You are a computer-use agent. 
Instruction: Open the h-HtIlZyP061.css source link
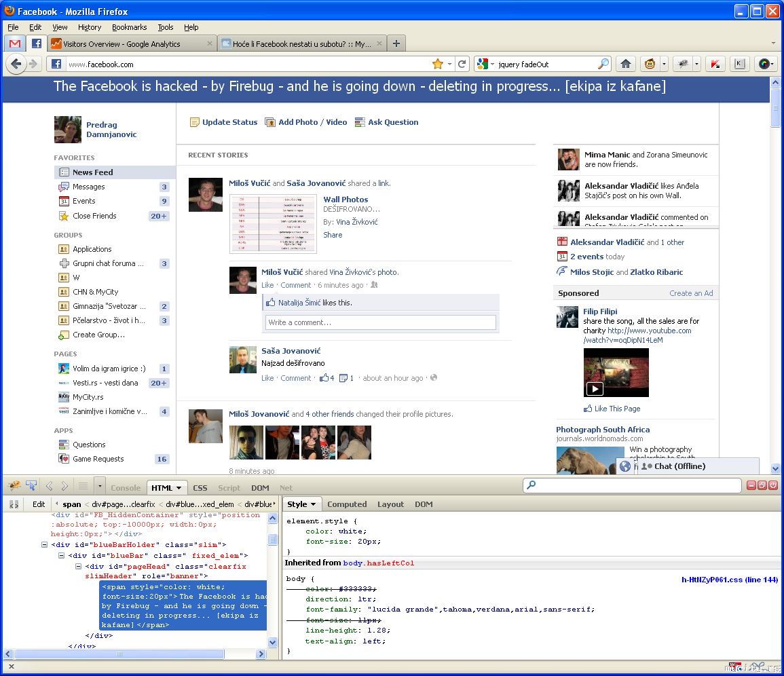point(730,580)
